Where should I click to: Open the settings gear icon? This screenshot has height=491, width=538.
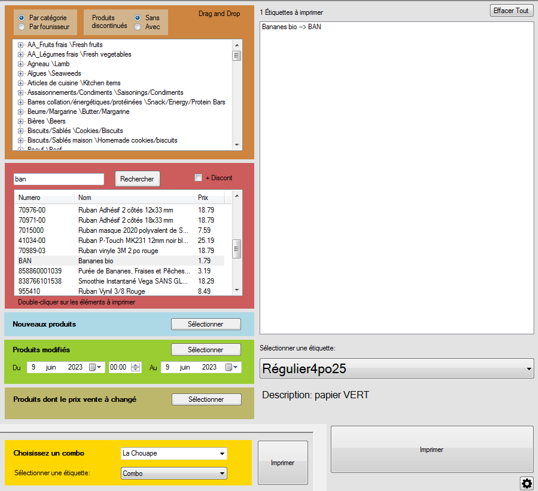point(527,483)
